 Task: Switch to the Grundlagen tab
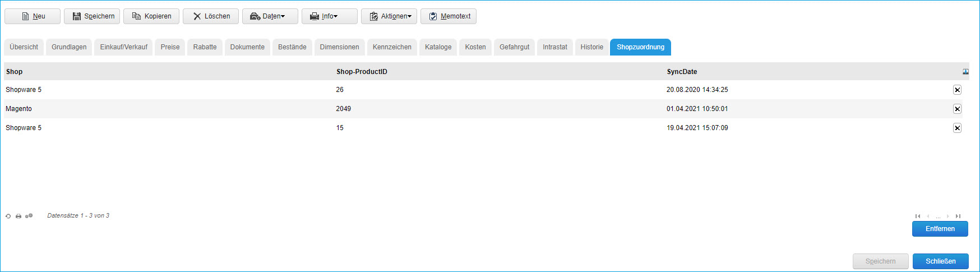click(69, 47)
